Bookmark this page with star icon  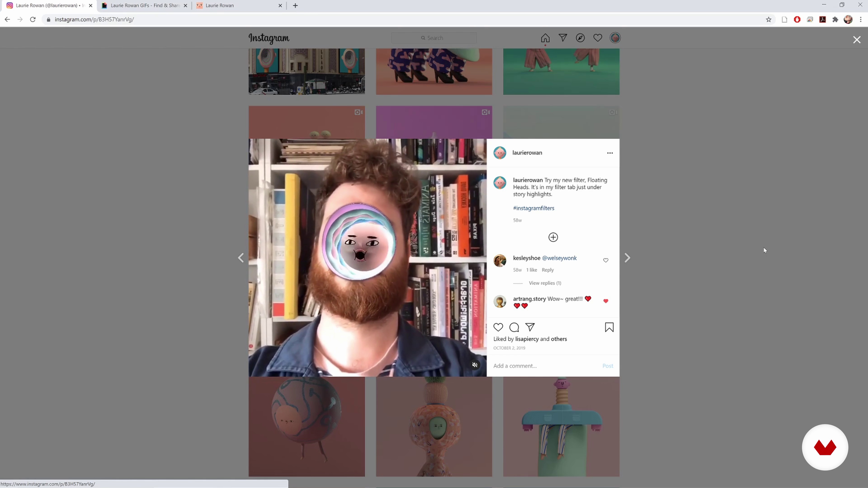(769, 19)
